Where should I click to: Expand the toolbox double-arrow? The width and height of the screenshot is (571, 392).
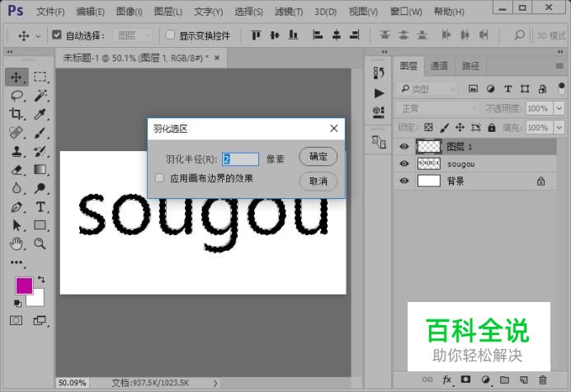tap(10, 52)
